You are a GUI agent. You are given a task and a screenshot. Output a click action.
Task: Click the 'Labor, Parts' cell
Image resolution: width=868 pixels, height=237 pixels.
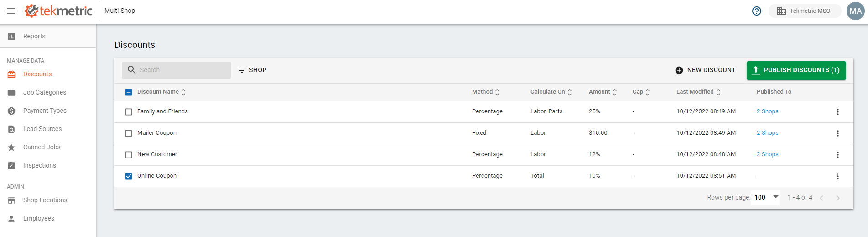pyautogui.click(x=546, y=111)
